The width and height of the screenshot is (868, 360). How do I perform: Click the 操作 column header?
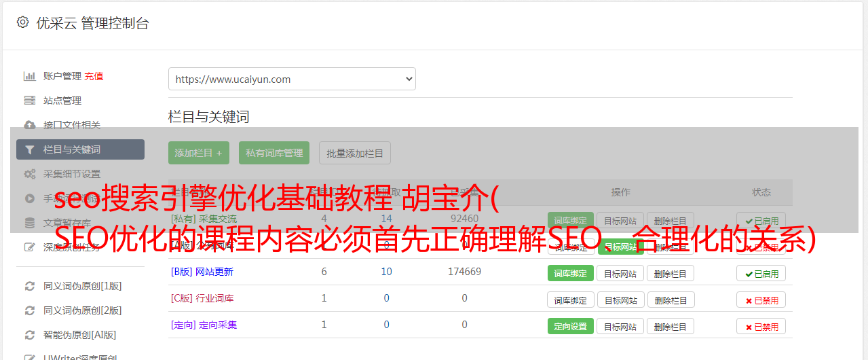pyautogui.click(x=620, y=192)
